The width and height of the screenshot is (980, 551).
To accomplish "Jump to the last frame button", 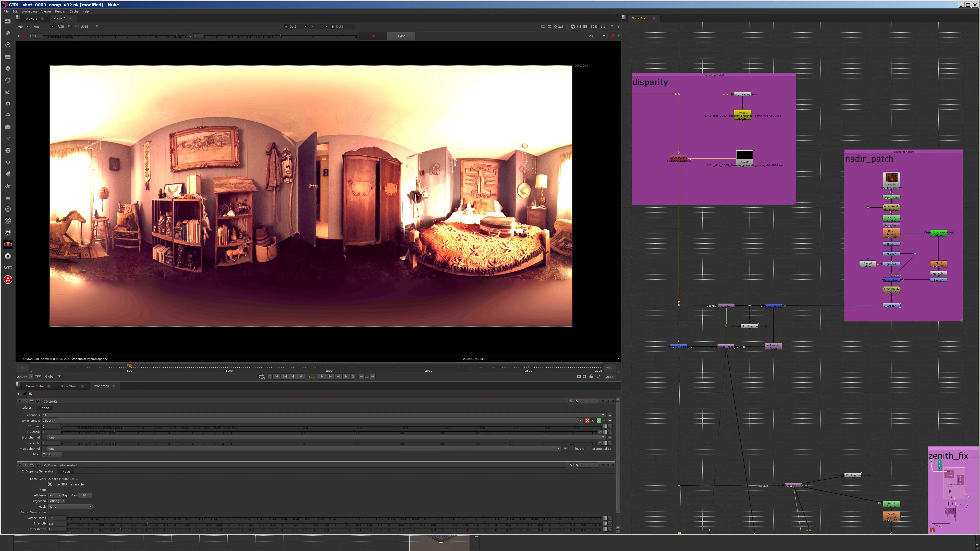I will (x=346, y=377).
